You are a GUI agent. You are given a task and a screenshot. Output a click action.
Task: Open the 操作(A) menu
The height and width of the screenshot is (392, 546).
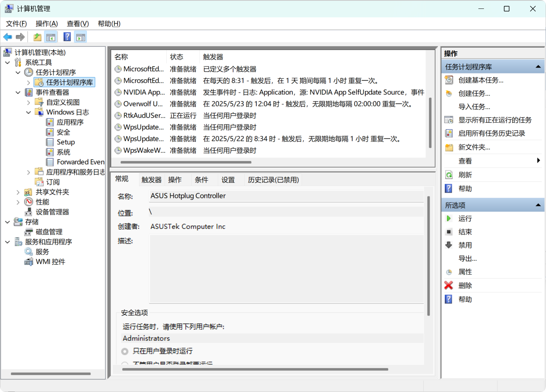click(47, 24)
